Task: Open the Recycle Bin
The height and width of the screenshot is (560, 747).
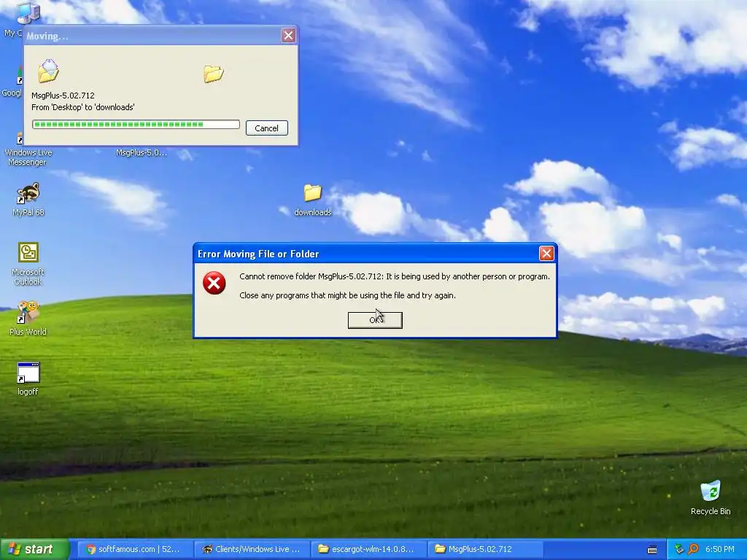Action: pyautogui.click(x=711, y=497)
